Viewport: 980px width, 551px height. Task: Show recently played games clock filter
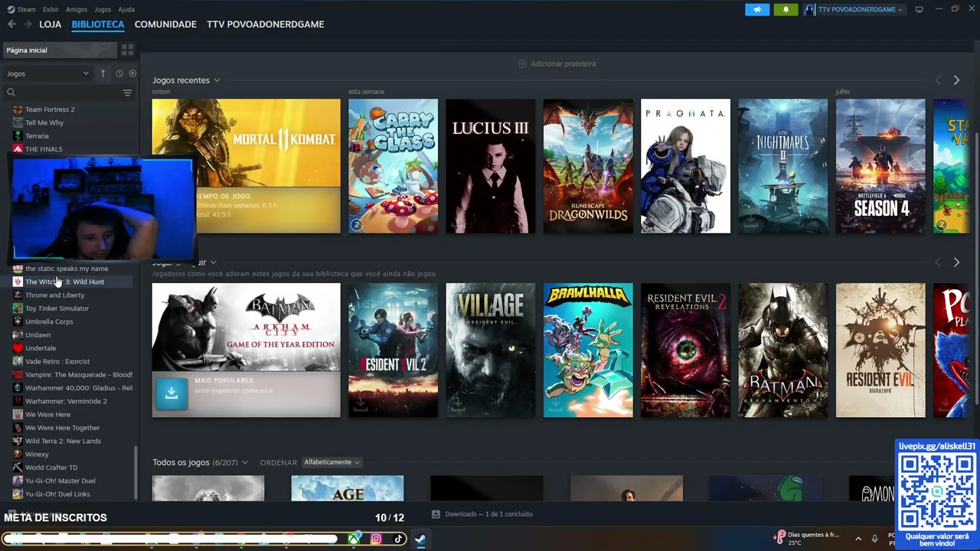click(119, 73)
